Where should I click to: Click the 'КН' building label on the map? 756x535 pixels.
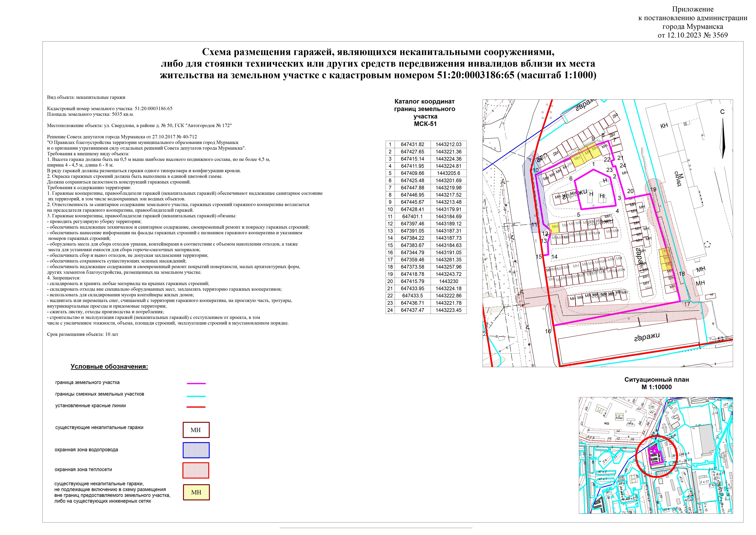tap(664, 126)
